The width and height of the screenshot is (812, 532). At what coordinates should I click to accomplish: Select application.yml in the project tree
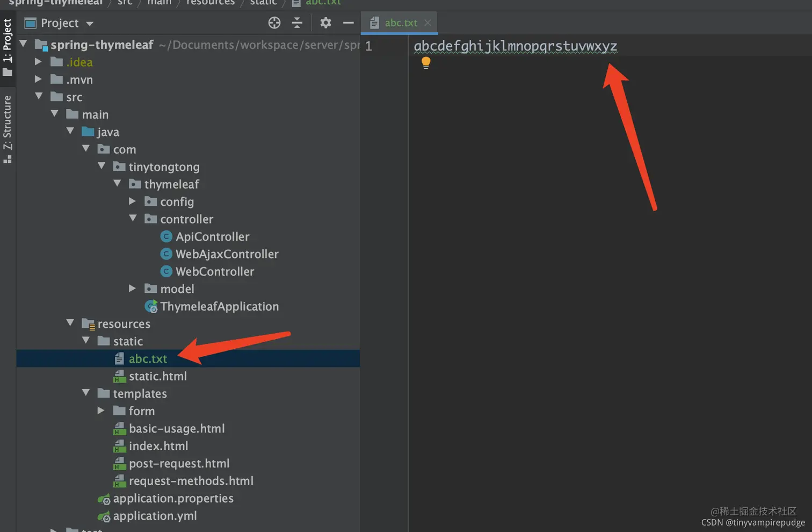[155, 516]
